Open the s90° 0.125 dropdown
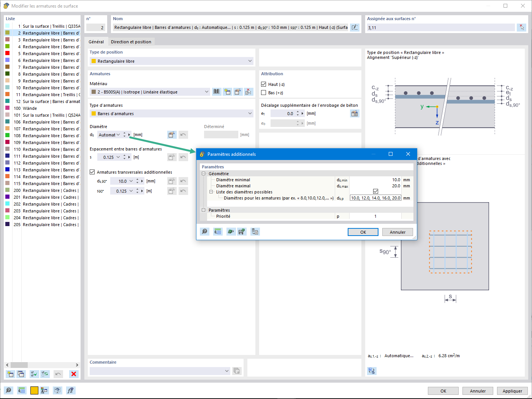532x399 pixels. [131, 191]
